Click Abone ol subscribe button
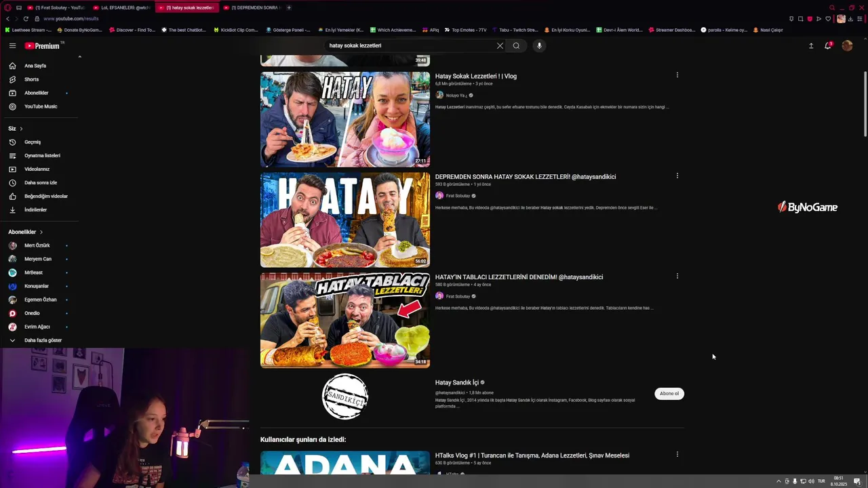 669,393
